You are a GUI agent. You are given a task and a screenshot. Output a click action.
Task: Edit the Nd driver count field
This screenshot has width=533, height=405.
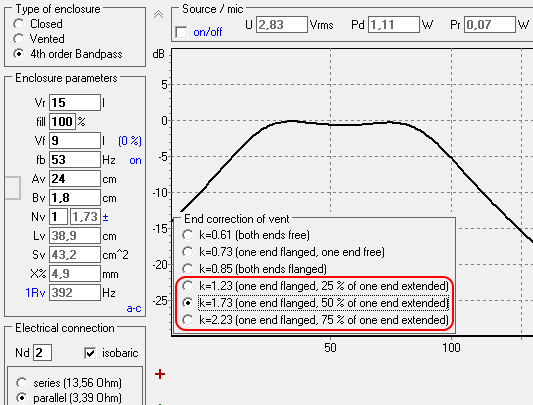[42, 353]
